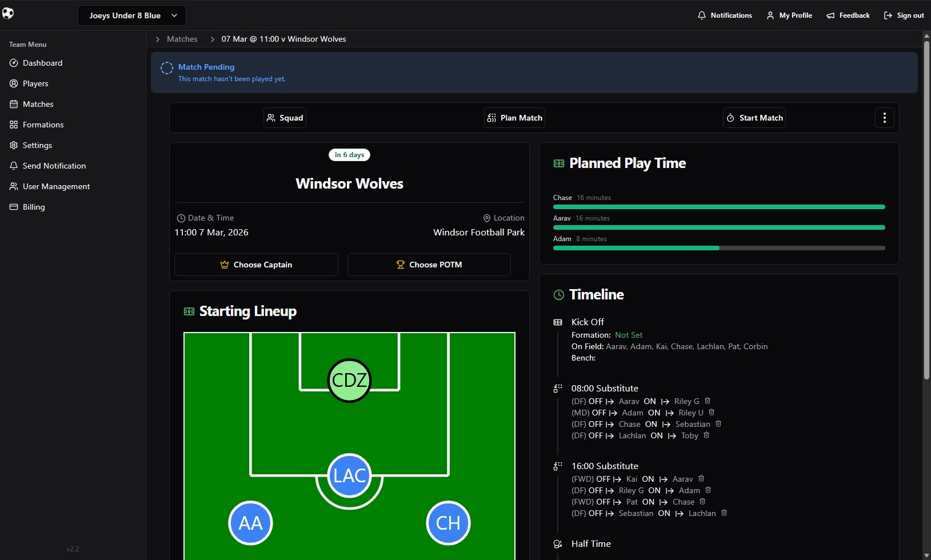
Task: Go to the Dashboard menu item
Action: (x=42, y=63)
